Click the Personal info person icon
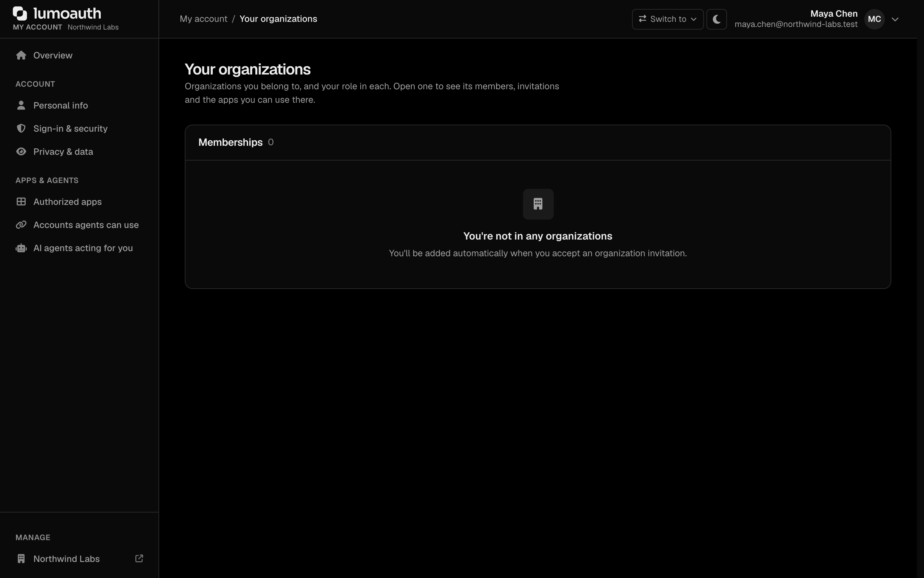 (x=21, y=105)
